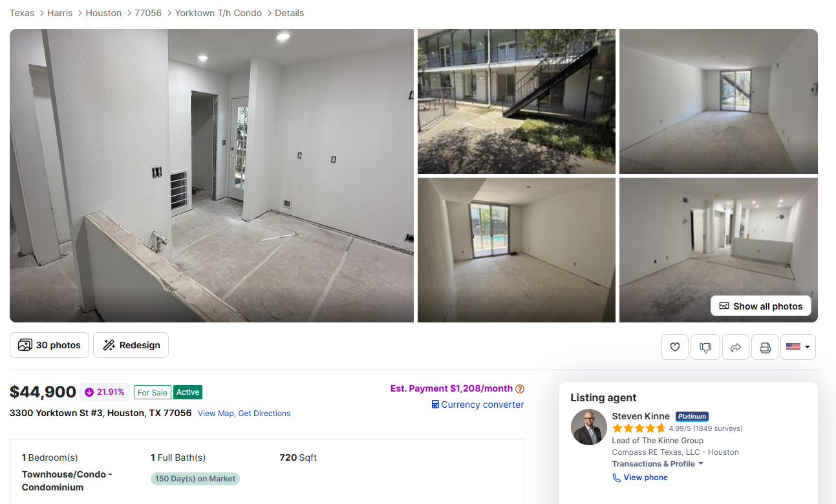Click the Redesign button

tap(131, 345)
